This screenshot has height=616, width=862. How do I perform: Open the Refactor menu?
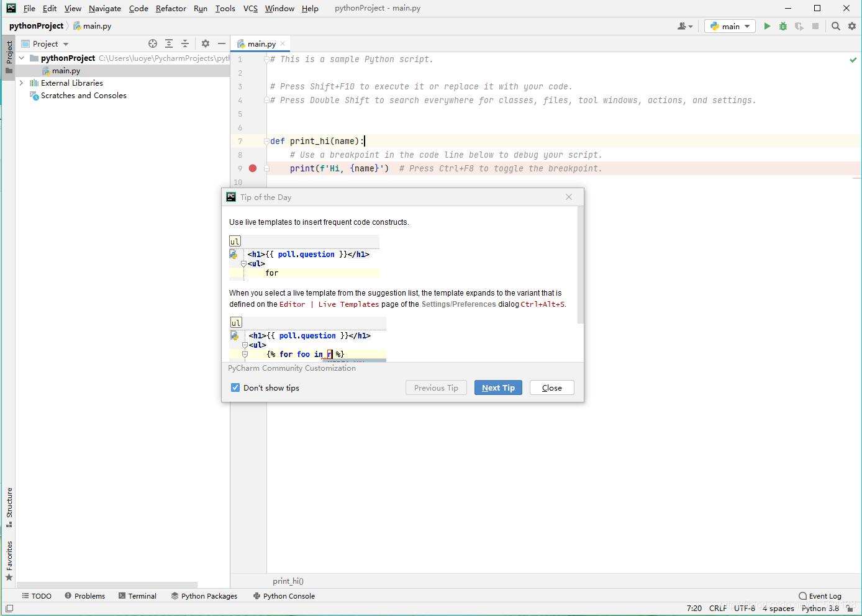click(x=171, y=8)
